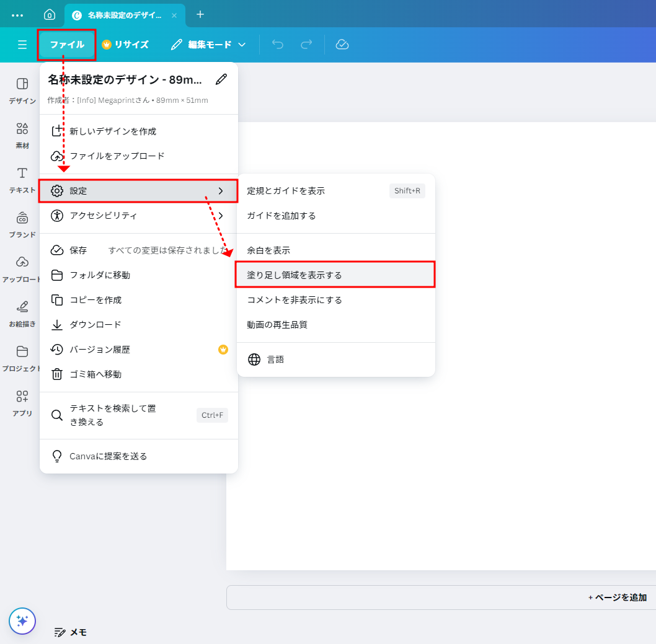The image size is (656, 644).
Task: Click 保存 in the file menu
Action: [139, 250]
